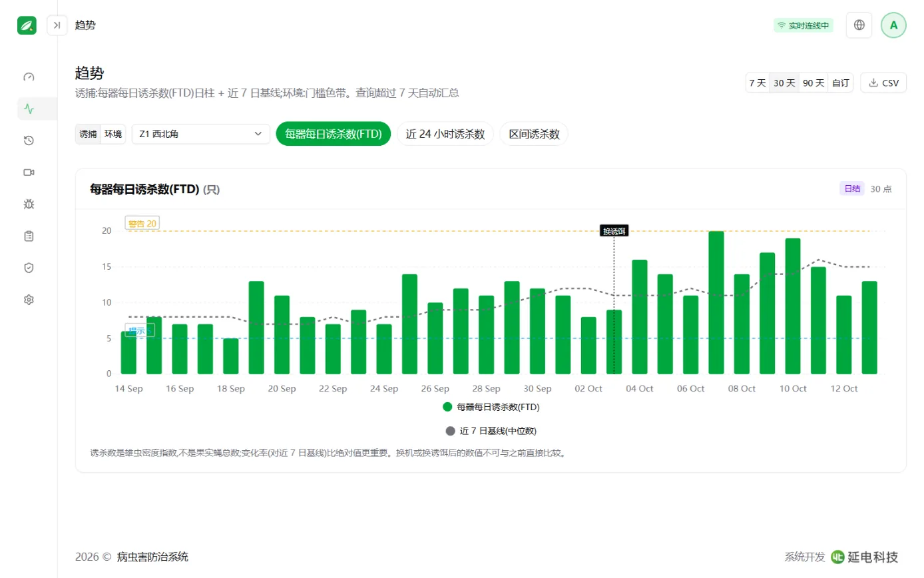This screenshot has width=924, height=578.
Task: Select the 7 天 range
Action: tap(758, 83)
